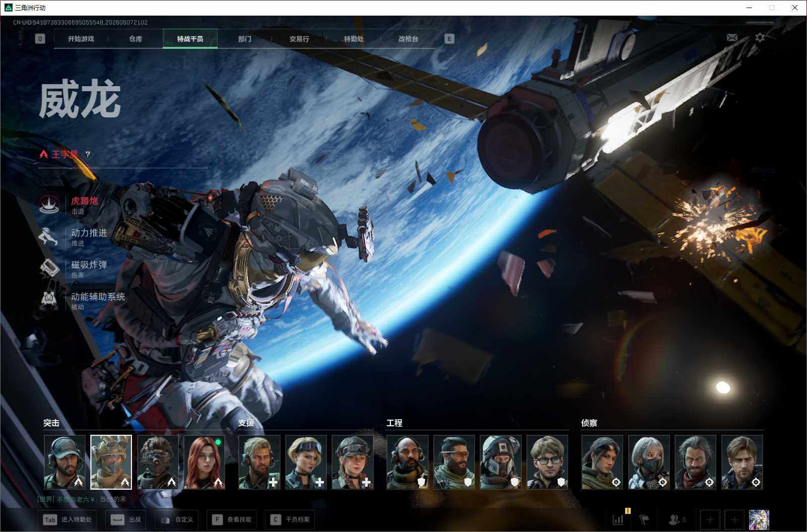Click the 侦察 class heading
The height and width of the screenshot is (532, 807).
tap(589, 423)
